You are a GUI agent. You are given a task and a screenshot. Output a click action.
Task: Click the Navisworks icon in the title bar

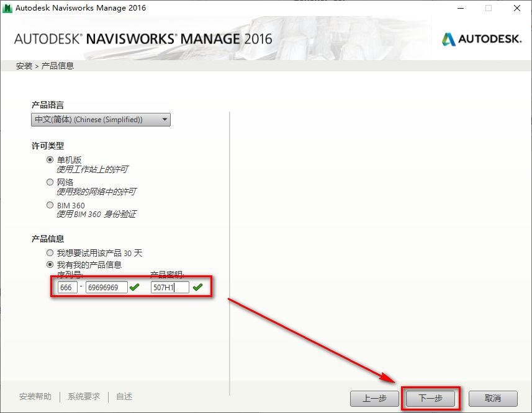tap(8, 8)
